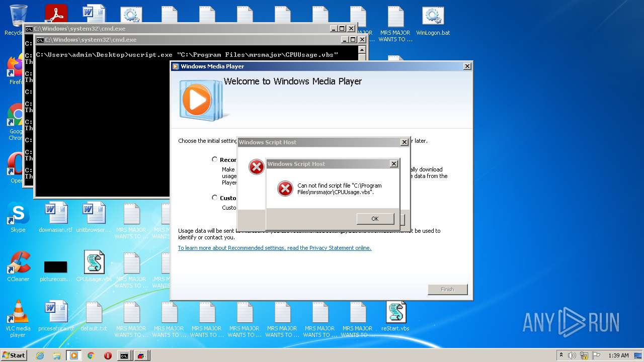This screenshot has width=644, height=362.
Task: Open the front cmd.exe window system icon
Action: pos(40,40)
